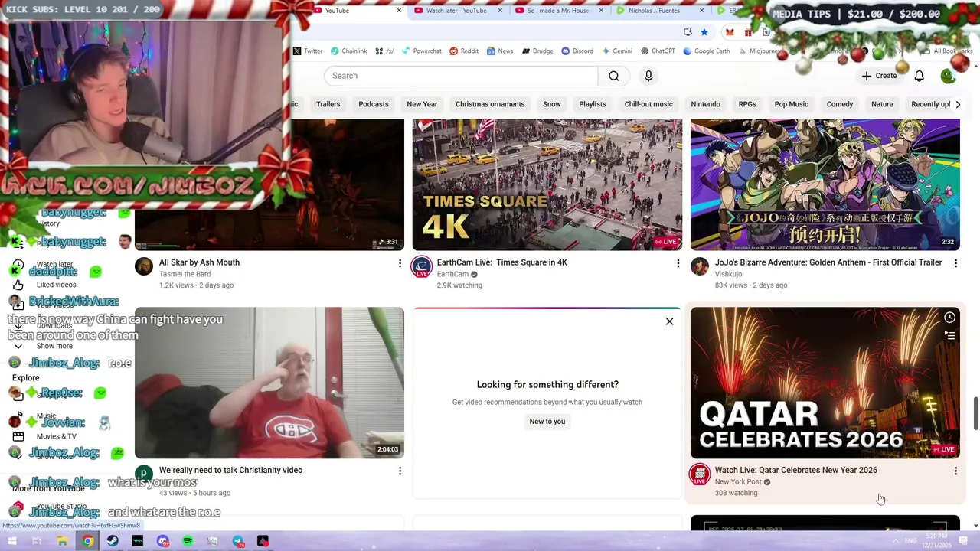Open Task View on the taskbar
980x551 pixels.
click(36, 541)
